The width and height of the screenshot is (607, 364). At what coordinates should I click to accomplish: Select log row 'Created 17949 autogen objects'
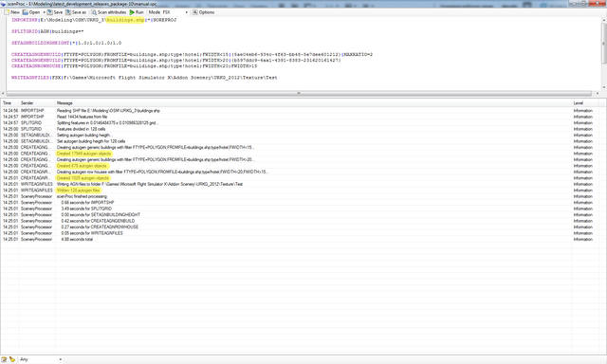(x=303, y=154)
